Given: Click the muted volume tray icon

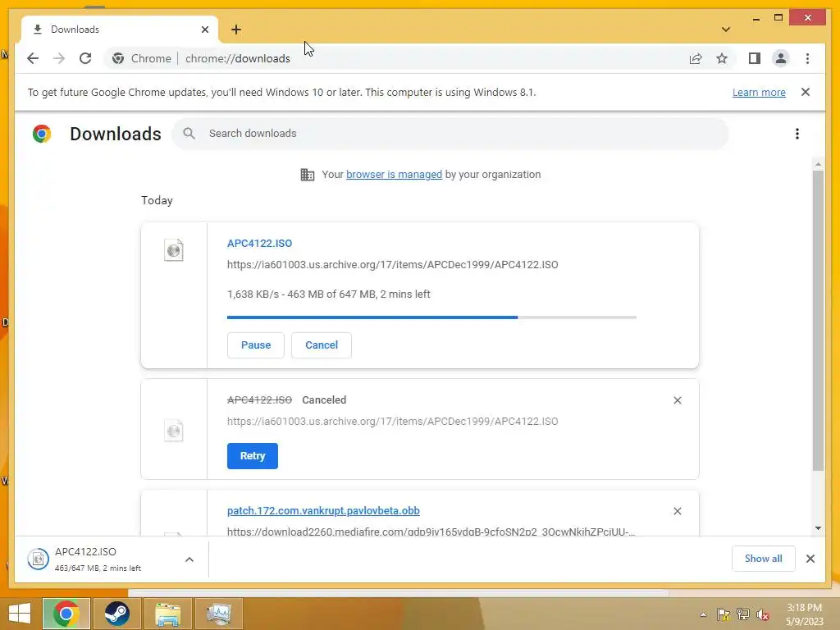Looking at the screenshot, I should coord(763,614).
